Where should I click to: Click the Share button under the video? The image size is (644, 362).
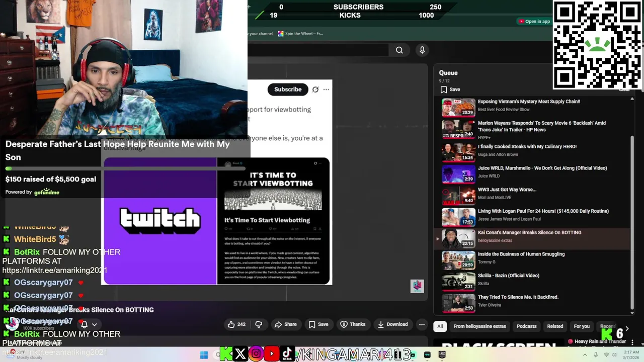point(285,324)
